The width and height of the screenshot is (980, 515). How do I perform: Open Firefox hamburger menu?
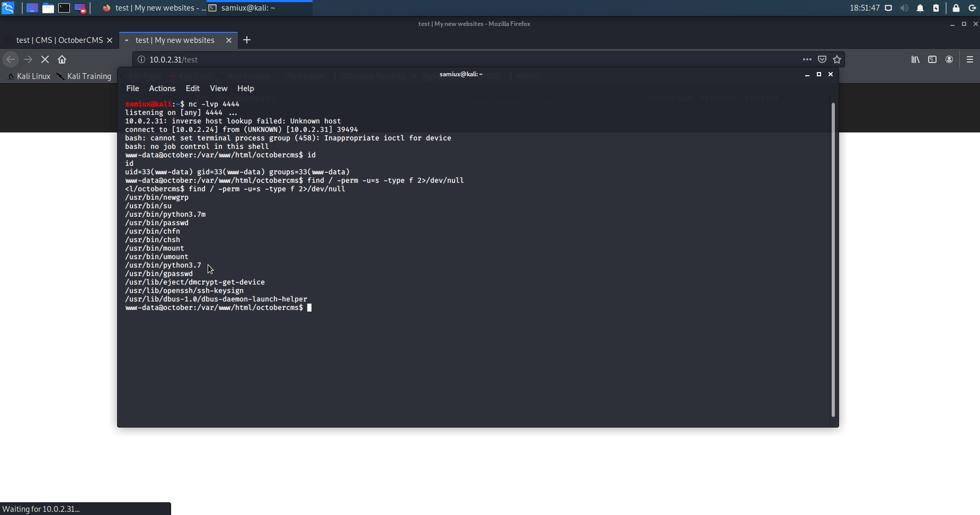pyautogui.click(x=970, y=59)
